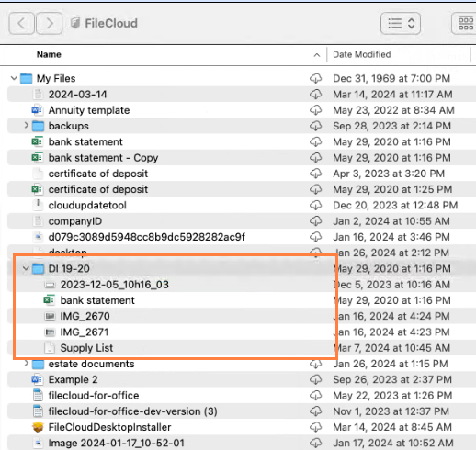Select the Supply List file

pyautogui.click(x=86, y=348)
